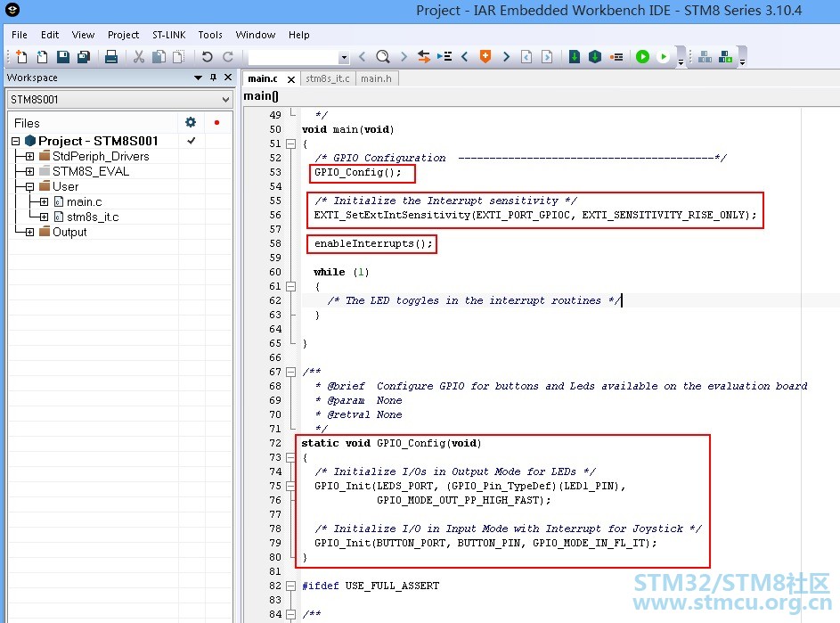Switch to the stm8s_it.c tab
Image resolution: width=840 pixels, height=623 pixels.
click(327, 78)
